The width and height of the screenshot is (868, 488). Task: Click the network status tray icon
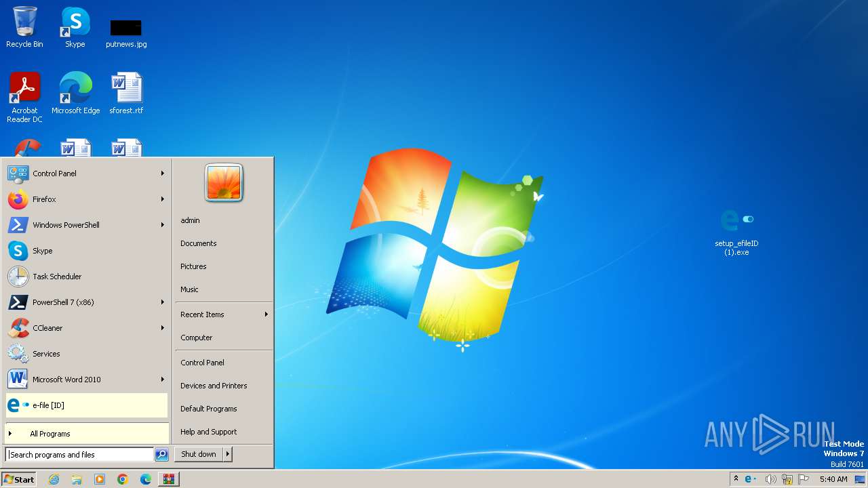click(x=787, y=479)
